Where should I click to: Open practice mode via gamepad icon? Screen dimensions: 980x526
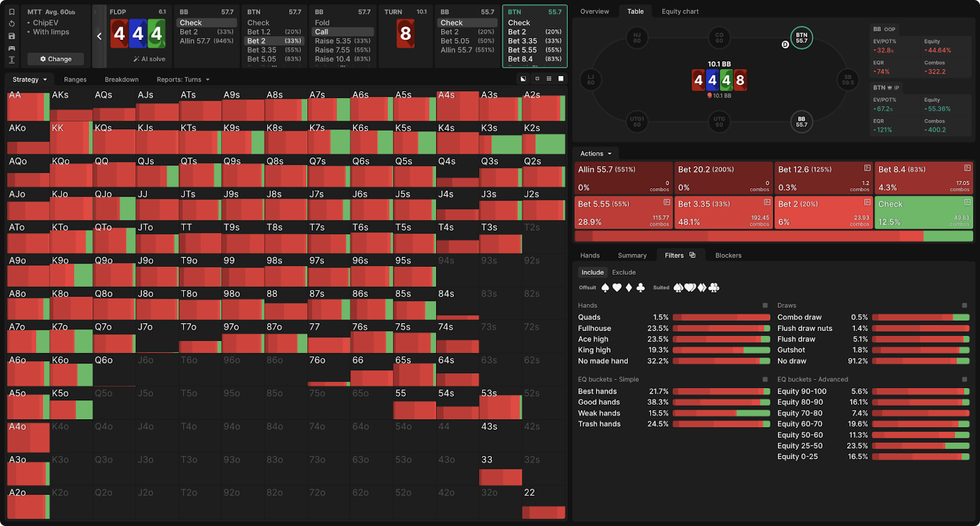[12, 48]
